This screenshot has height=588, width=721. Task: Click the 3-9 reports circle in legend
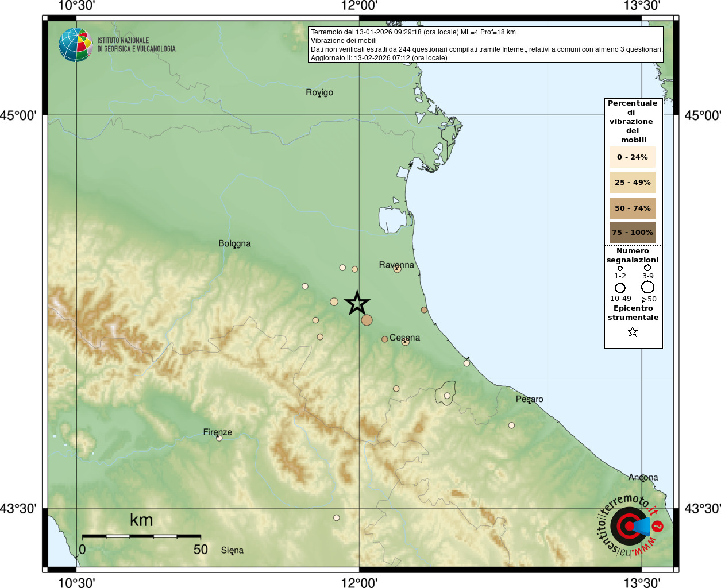[x=647, y=268]
